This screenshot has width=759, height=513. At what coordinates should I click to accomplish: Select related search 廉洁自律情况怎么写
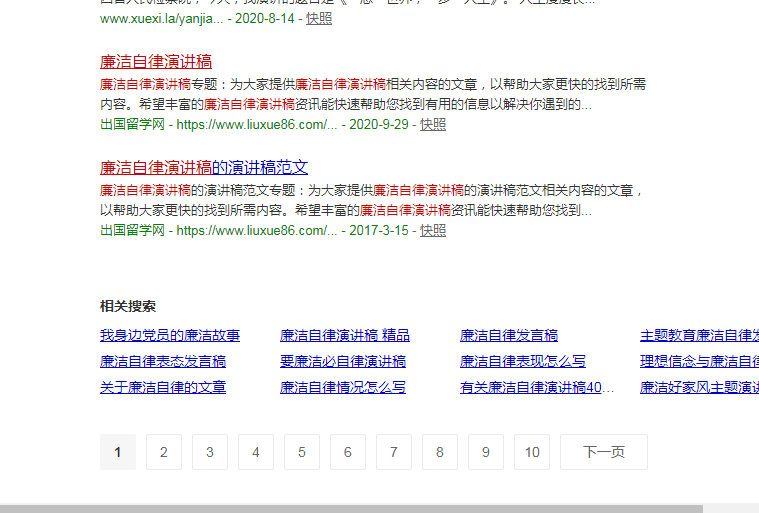coord(343,388)
